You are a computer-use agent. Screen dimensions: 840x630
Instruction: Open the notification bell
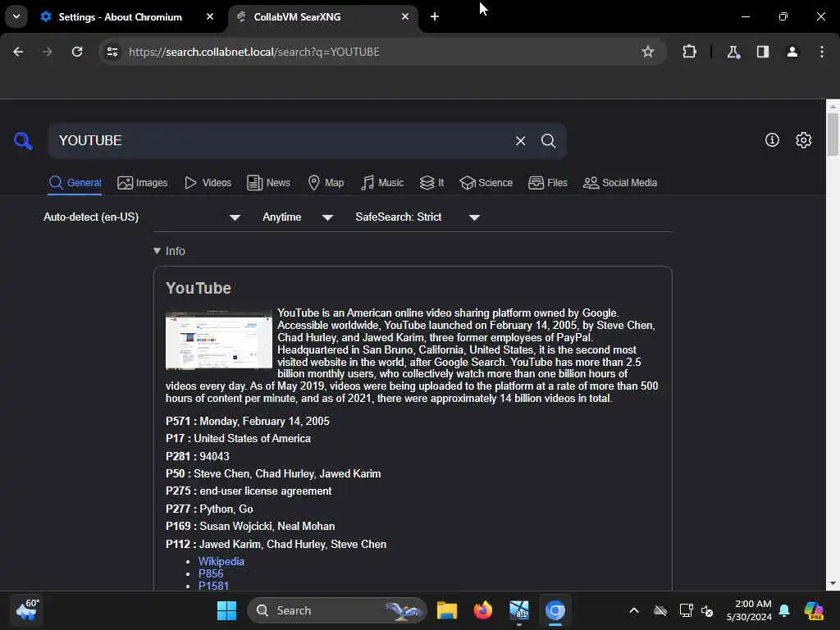pos(785,610)
